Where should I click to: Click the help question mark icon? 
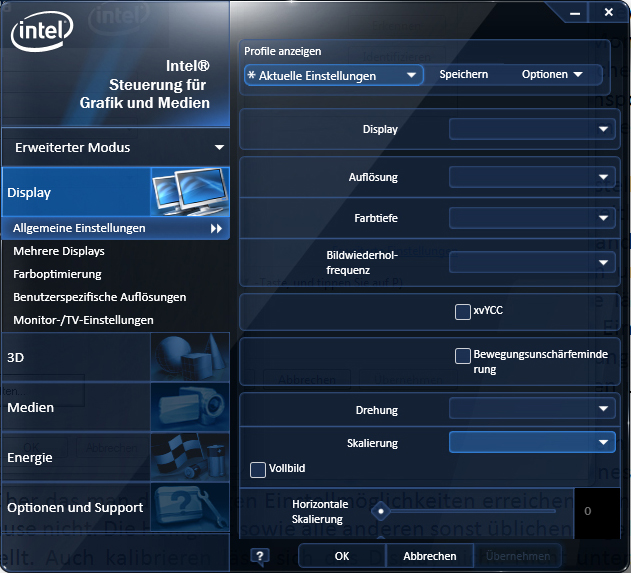[x=260, y=557]
